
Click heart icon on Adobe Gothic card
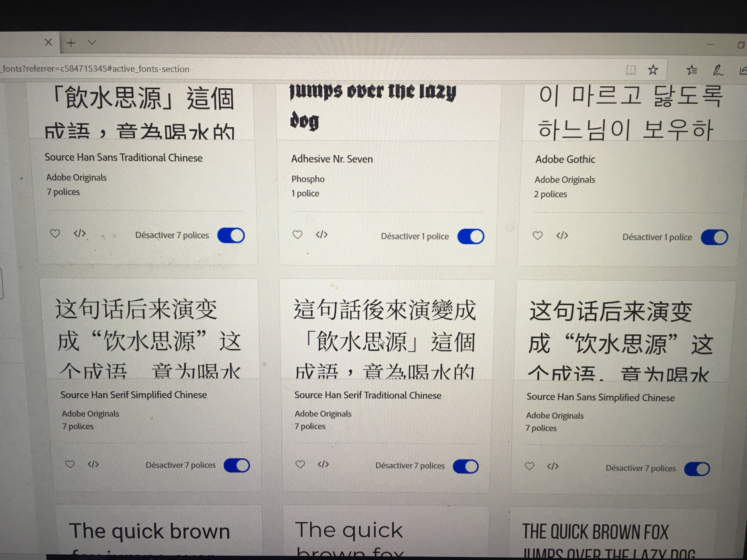(x=538, y=235)
